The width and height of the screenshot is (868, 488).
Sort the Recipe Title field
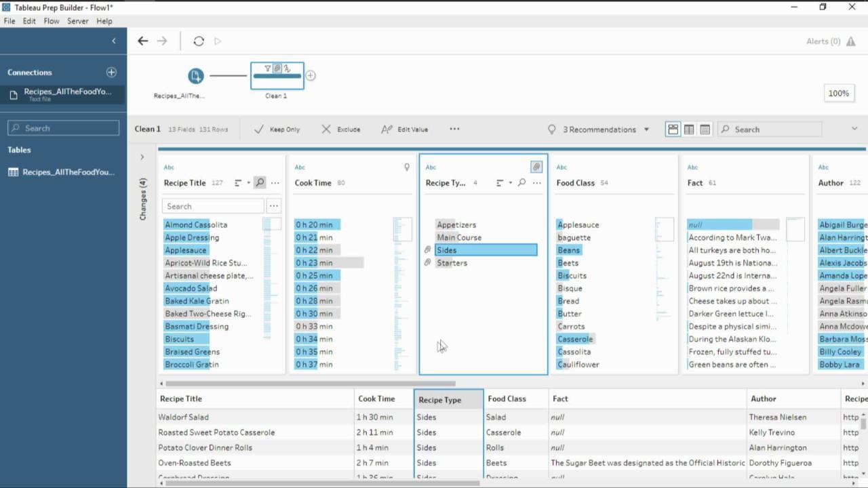[x=238, y=183]
